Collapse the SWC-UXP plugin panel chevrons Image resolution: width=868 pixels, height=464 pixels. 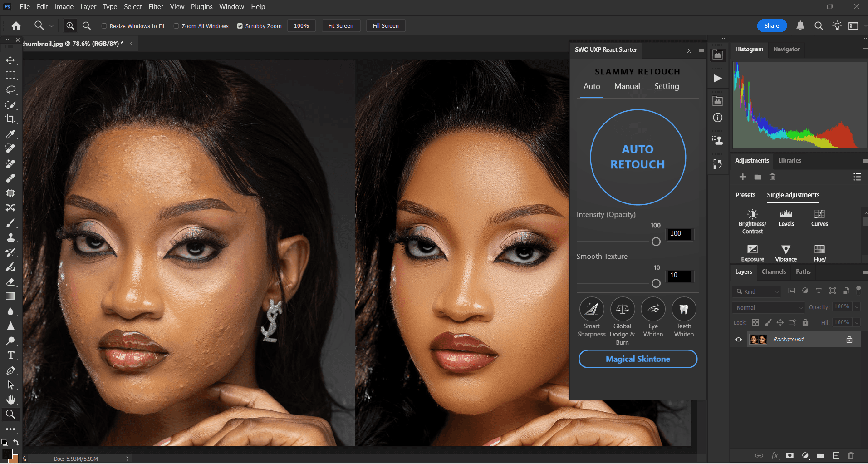click(690, 50)
